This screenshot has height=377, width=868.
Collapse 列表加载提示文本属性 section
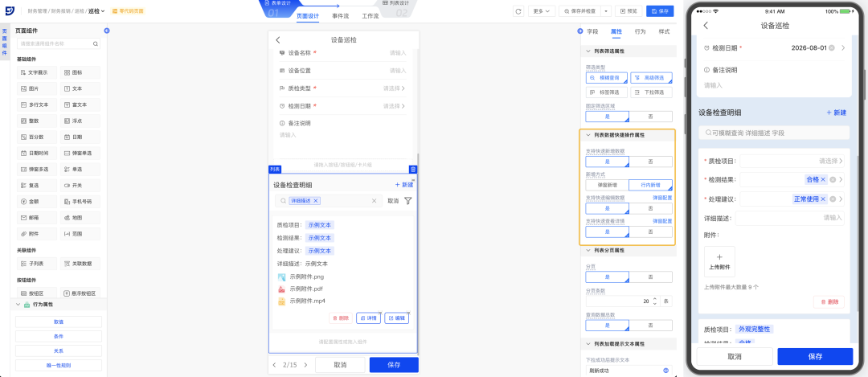tap(588, 344)
